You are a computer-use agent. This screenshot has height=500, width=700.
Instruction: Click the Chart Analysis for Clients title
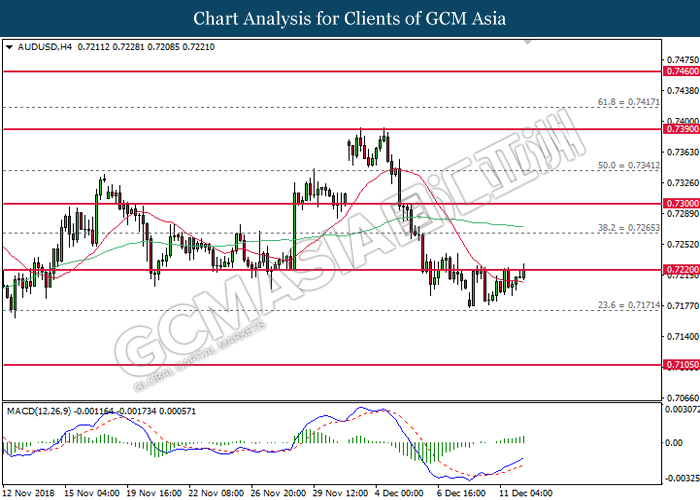tap(350, 19)
